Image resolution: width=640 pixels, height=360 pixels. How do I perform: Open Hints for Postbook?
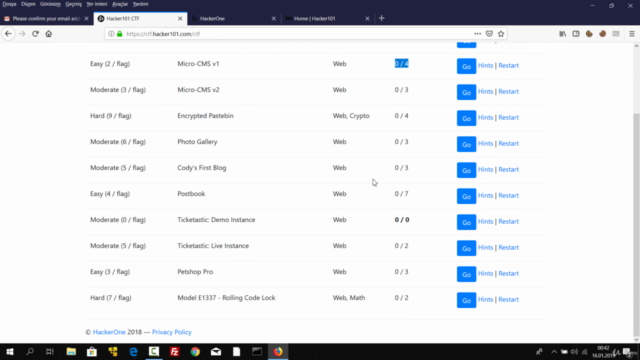(x=485, y=196)
